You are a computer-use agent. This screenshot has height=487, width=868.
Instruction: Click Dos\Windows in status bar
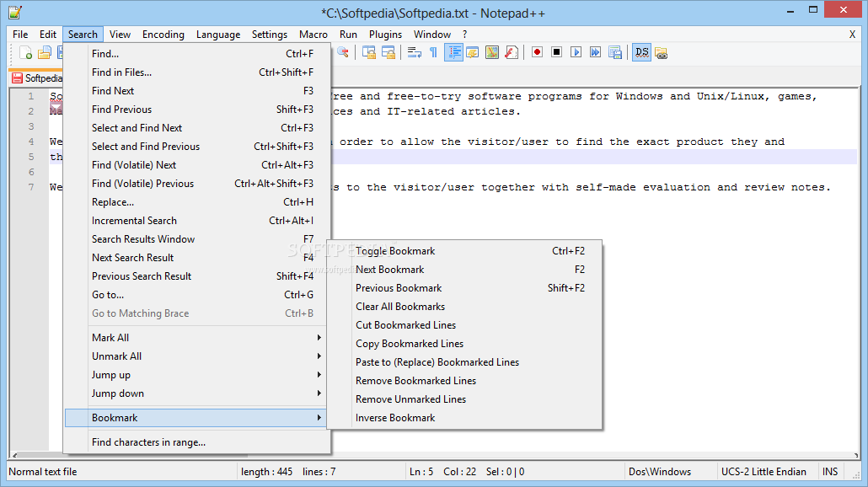click(660, 472)
